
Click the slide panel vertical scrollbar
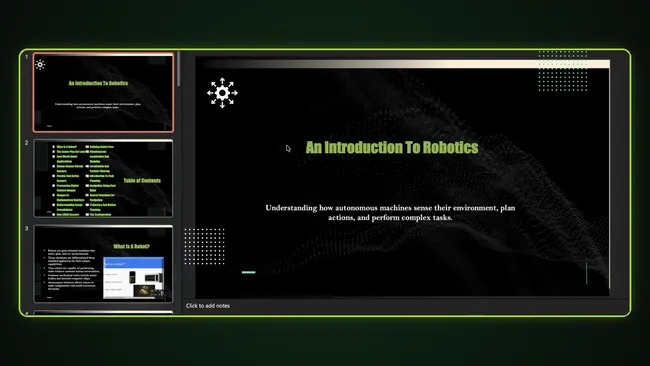tap(179, 69)
